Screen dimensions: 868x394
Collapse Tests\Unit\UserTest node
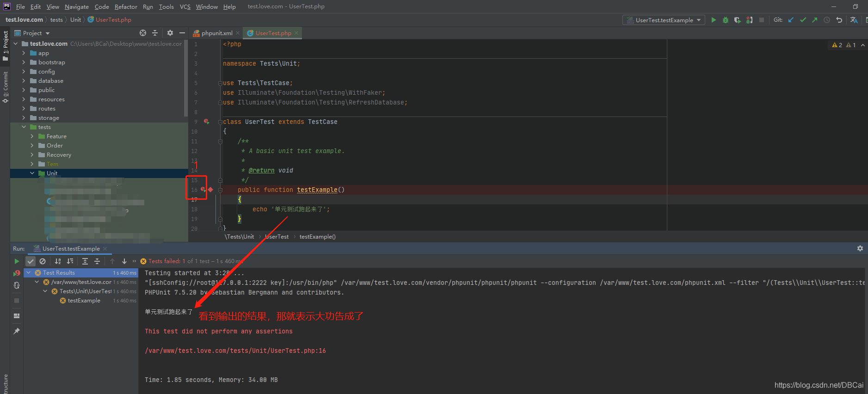45,291
